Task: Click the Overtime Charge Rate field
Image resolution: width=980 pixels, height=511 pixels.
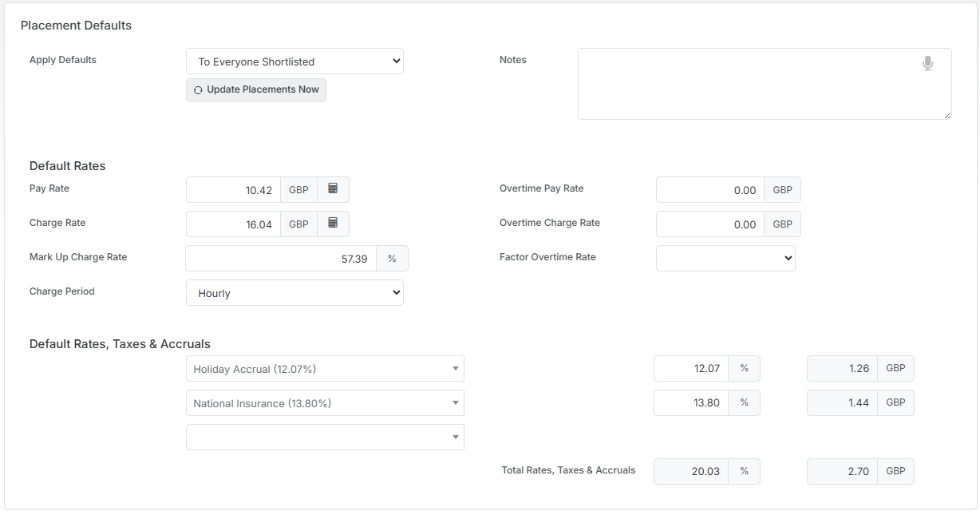Action: coord(710,224)
